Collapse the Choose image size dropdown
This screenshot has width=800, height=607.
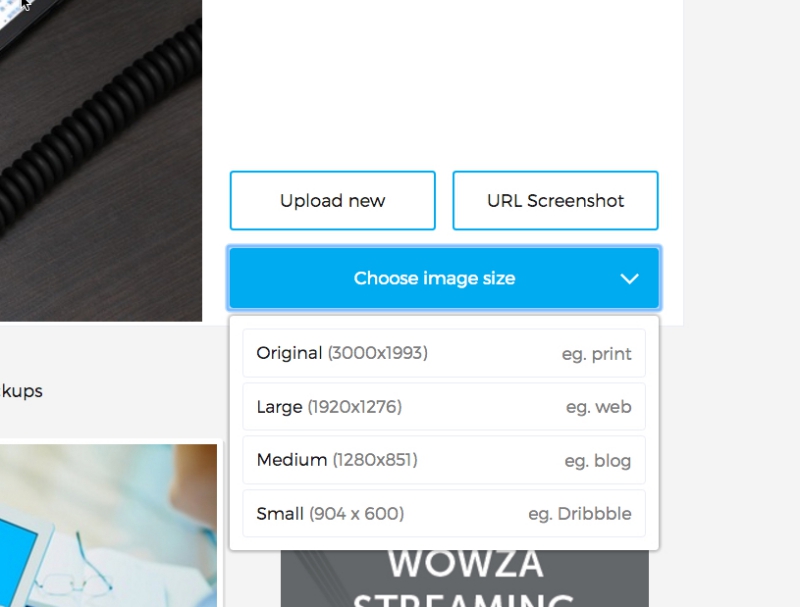click(x=434, y=278)
